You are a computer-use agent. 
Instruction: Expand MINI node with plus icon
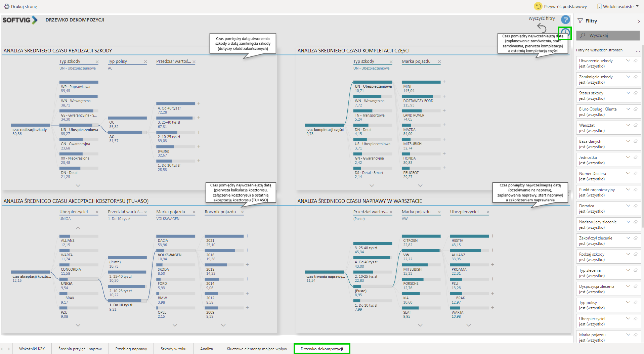[x=444, y=82]
